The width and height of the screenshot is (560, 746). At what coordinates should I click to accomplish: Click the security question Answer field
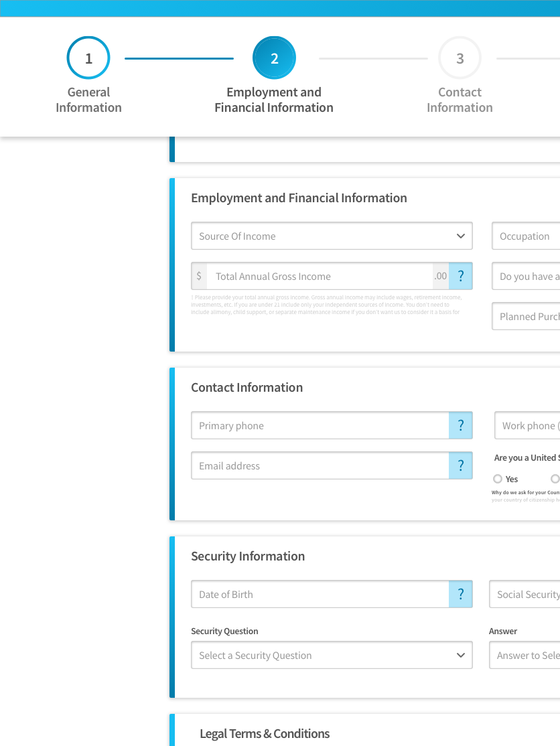524,655
